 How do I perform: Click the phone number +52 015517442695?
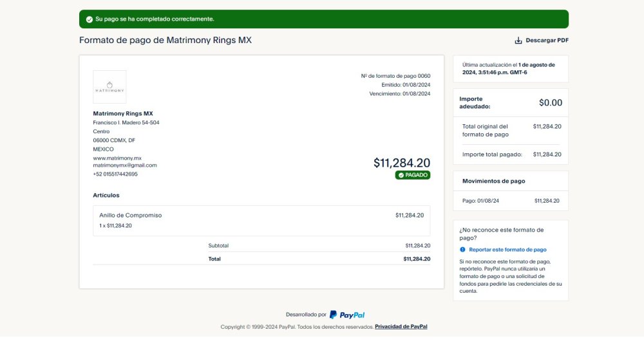coord(115,174)
